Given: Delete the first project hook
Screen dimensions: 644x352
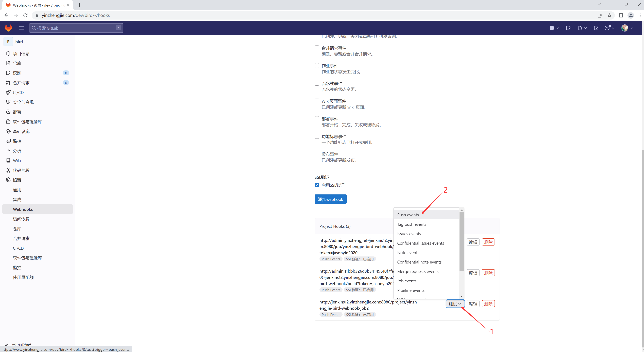Looking at the screenshot, I should [x=488, y=242].
